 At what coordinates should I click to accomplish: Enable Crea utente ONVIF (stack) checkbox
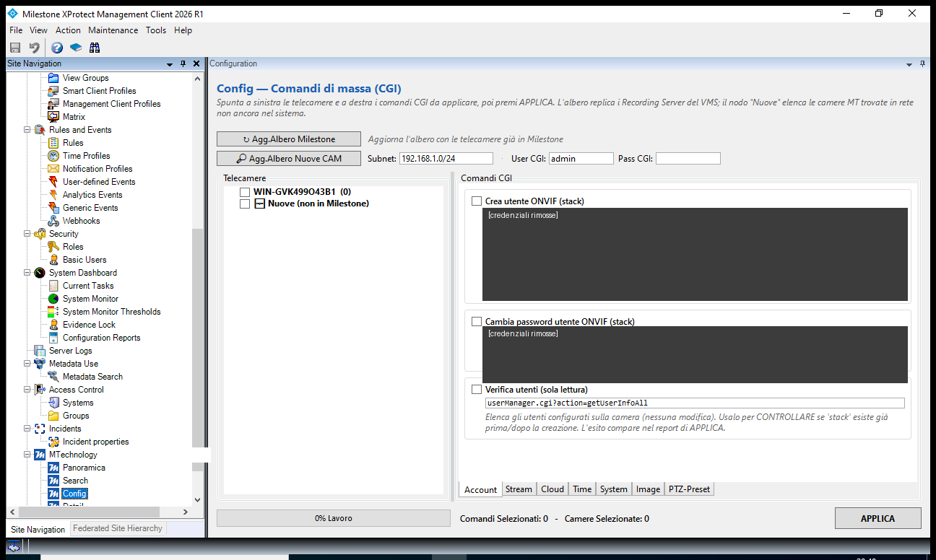pyautogui.click(x=476, y=201)
